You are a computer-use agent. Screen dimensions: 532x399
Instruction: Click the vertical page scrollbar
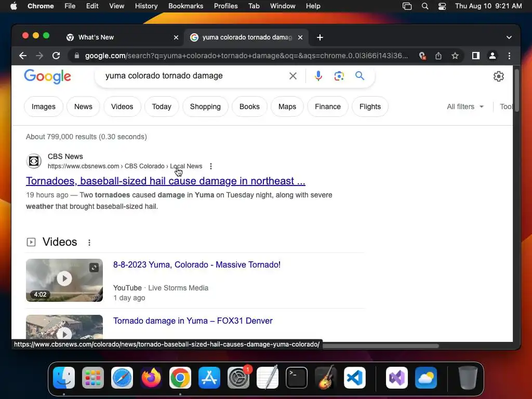(516, 90)
